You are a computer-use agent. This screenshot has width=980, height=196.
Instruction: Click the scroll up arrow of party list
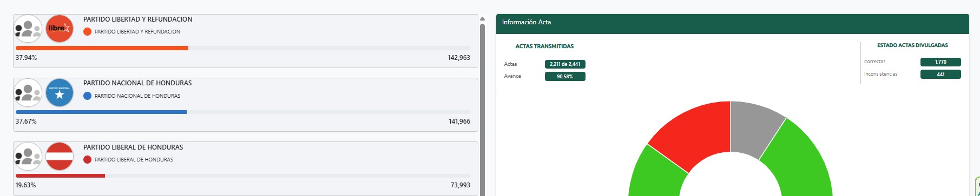(x=482, y=19)
